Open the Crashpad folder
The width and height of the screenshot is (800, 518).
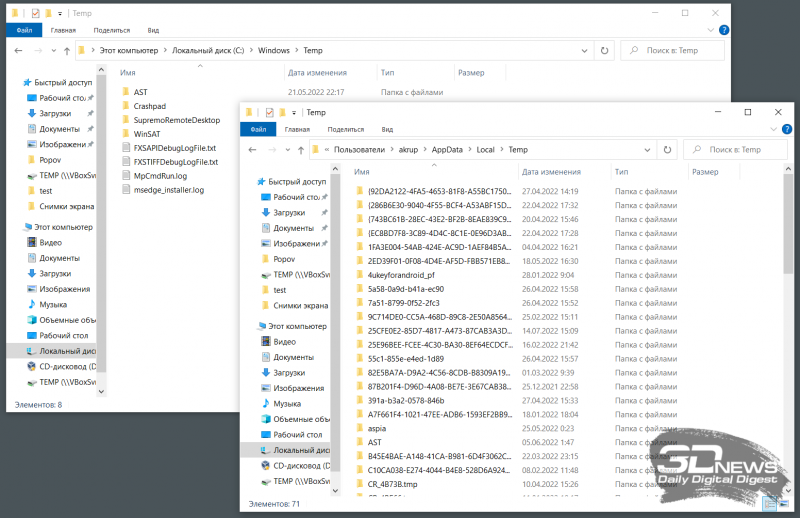pyautogui.click(x=149, y=105)
